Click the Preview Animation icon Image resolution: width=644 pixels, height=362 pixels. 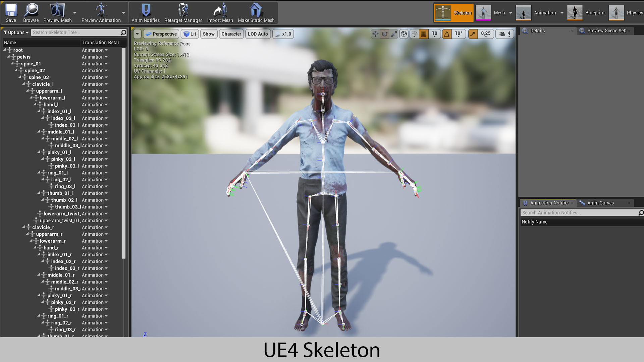point(101,10)
